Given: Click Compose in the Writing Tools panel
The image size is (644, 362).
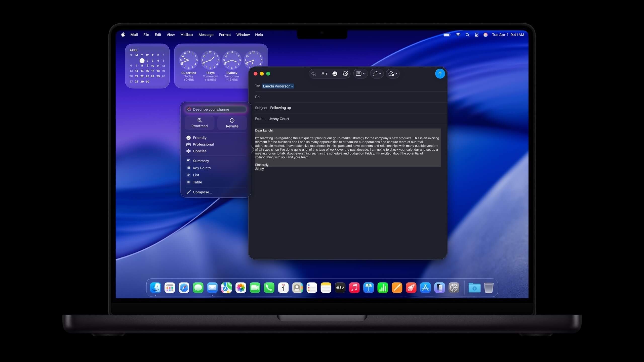Looking at the screenshot, I should tap(203, 192).
